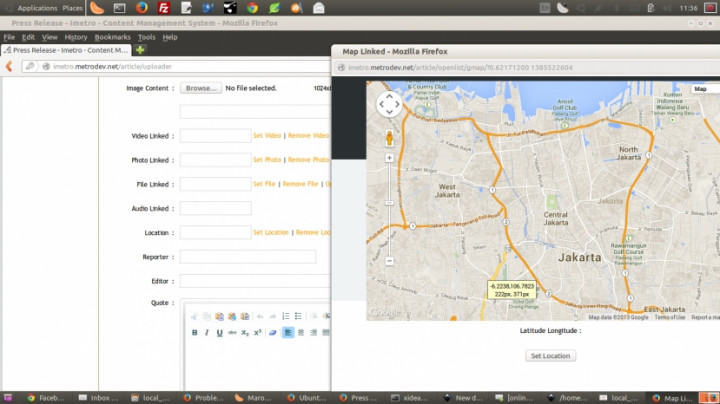Open the Places menu
Viewport: 720px width, 404px height.
click(x=73, y=8)
